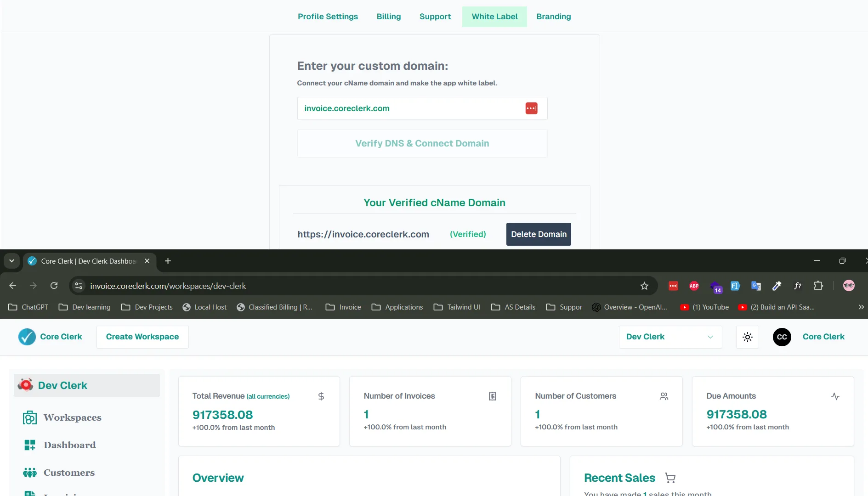Expand the Dev Clerk workspace dropdown
The height and width of the screenshot is (496, 868).
[x=670, y=337]
